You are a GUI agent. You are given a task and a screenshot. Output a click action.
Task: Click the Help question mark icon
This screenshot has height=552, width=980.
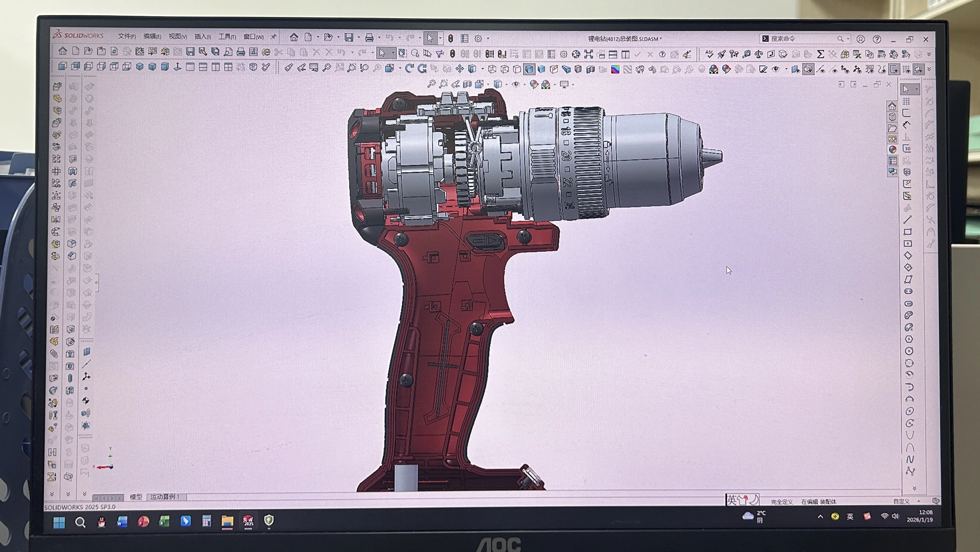pyautogui.click(x=877, y=39)
